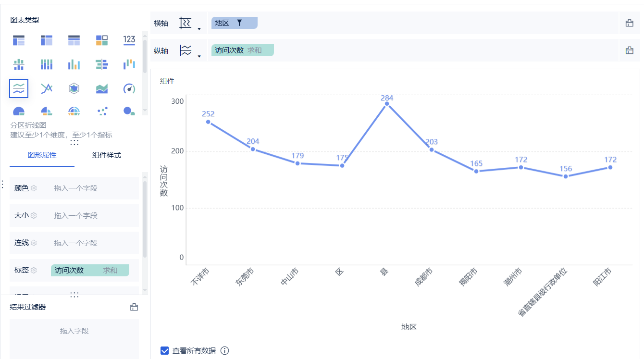Click the 156 data point on the line
This screenshot has width=644, height=359.
(566, 176)
